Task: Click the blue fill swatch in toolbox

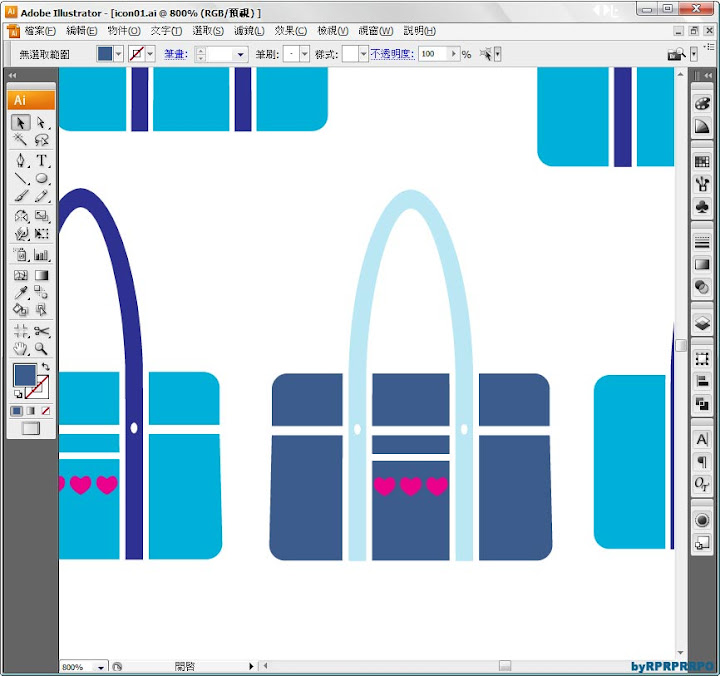Action: tap(25, 376)
